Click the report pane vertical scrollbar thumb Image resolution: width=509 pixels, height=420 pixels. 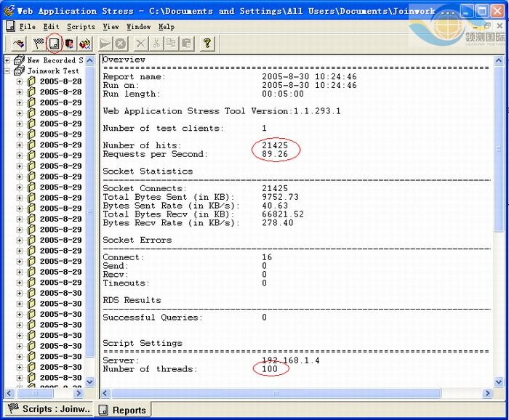pos(499,148)
